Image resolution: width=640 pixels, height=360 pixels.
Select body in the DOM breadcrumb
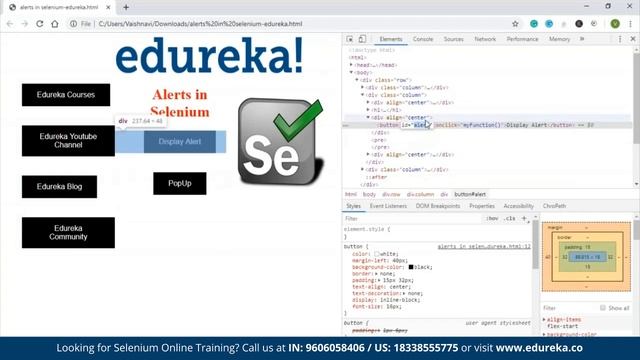point(369,194)
